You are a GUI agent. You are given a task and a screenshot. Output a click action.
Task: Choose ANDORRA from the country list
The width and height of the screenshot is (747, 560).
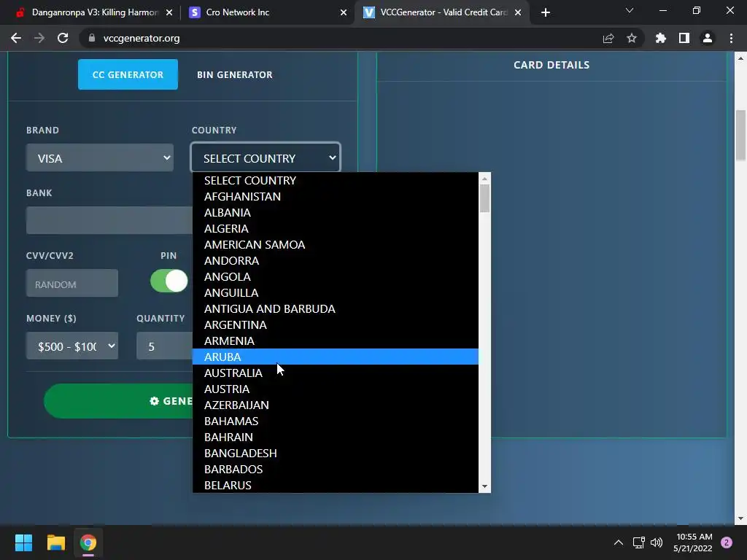tap(335, 260)
